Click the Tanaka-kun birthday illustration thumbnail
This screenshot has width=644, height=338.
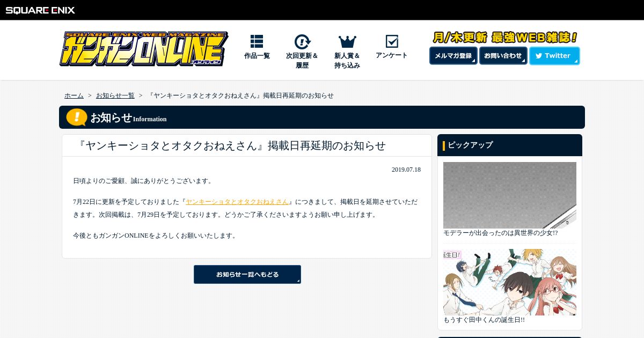point(510,282)
